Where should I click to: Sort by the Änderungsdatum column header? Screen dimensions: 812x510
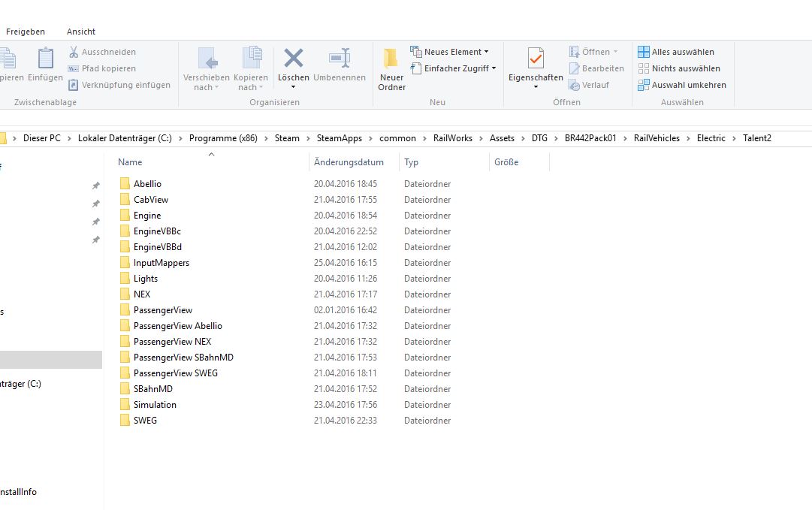[x=349, y=162]
